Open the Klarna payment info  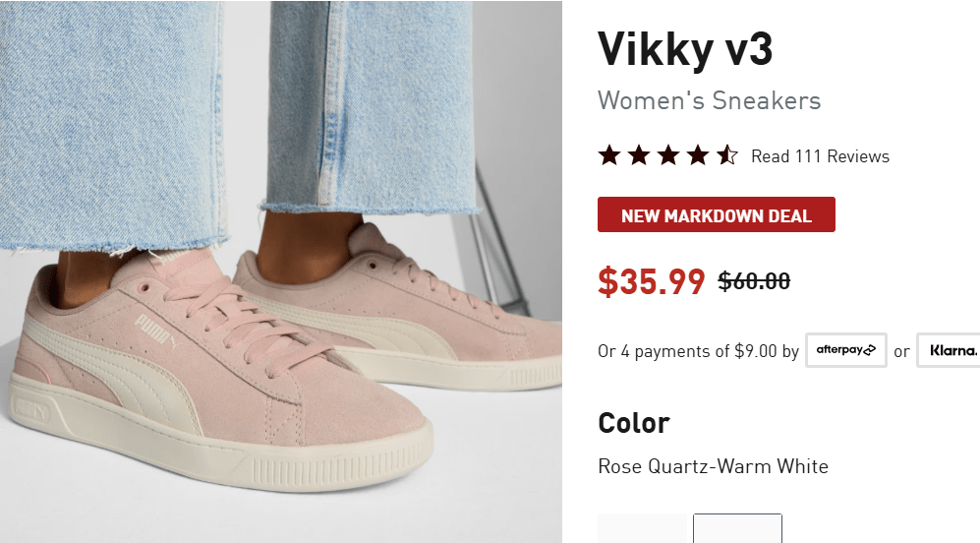[x=949, y=350]
